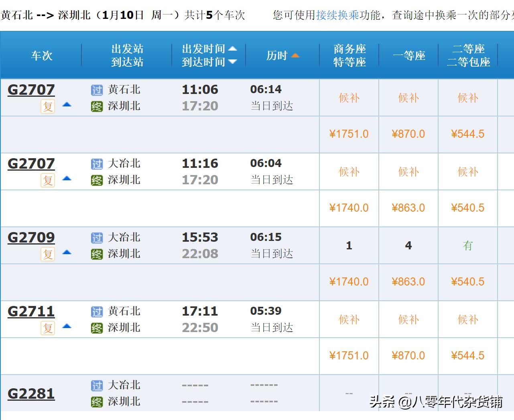Click 候补 for 商务座 on G2711
This screenshot has width=514, height=420.
coord(349,320)
